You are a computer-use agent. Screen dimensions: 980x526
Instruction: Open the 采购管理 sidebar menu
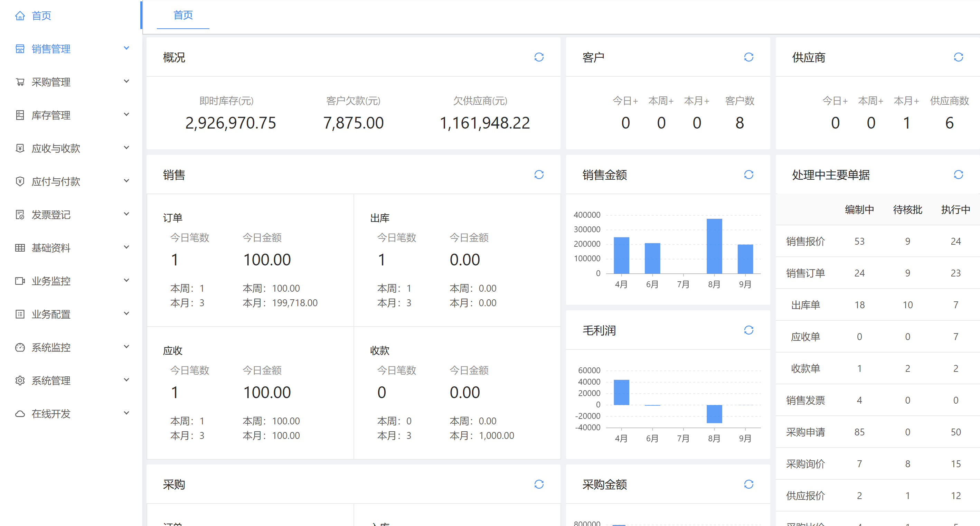71,82
